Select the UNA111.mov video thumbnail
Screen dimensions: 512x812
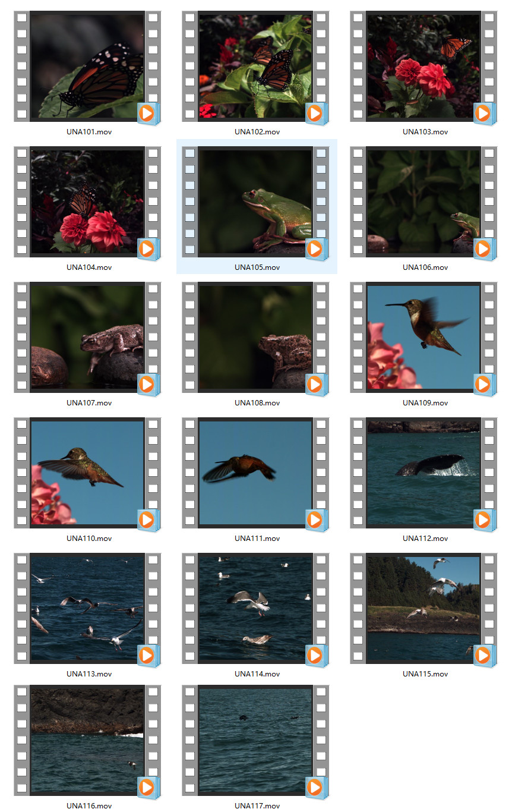click(x=255, y=473)
